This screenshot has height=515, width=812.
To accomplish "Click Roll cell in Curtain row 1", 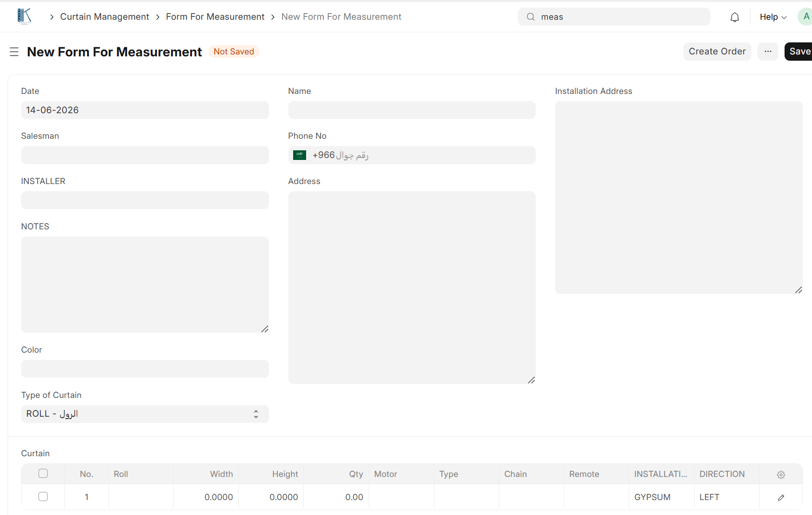I will (x=141, y=497).
